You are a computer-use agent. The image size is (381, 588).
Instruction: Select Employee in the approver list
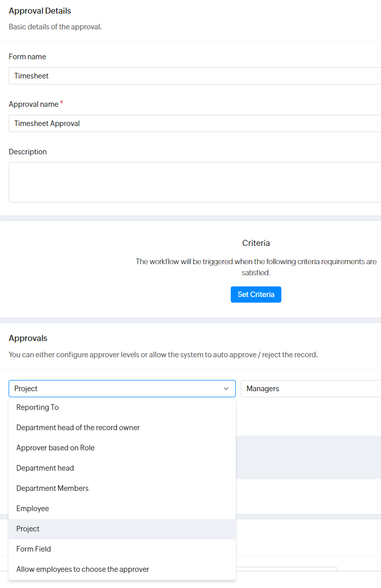click(x=32, y=509)
